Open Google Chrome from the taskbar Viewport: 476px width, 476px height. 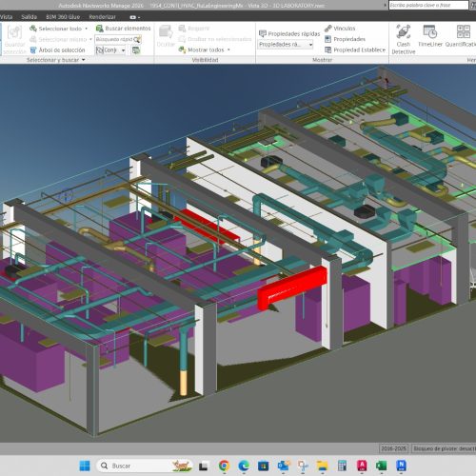[224, 466]
